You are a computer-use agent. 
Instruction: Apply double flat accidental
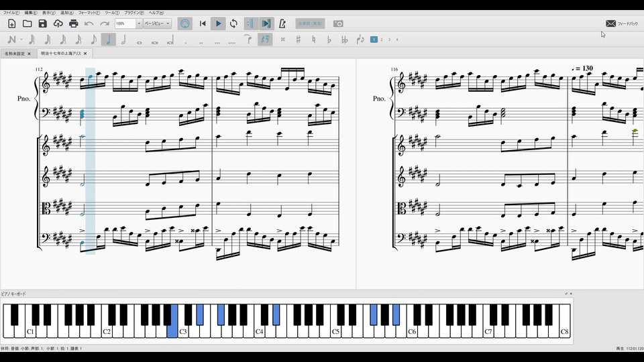pyautogui.click(x=345, y=40)
